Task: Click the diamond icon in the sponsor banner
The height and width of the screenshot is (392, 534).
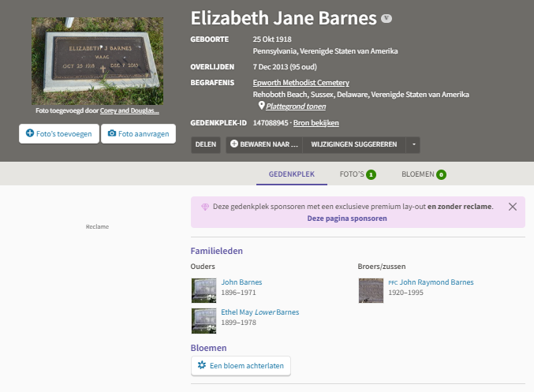Action: click(x=206, y=207)
